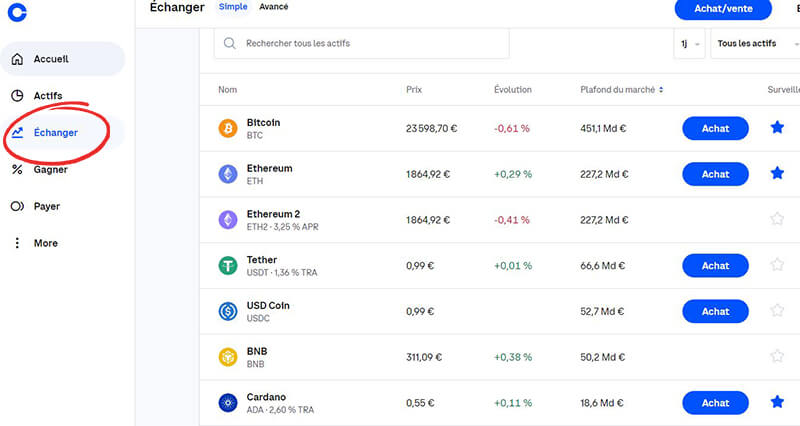Click Ethereum change +0,29 %
This screenshot has width=800, height=426.
point(513,174)
